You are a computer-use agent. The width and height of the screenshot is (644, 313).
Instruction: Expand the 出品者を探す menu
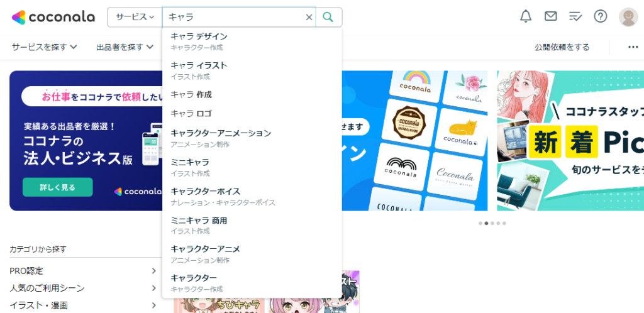coord(125,47)
